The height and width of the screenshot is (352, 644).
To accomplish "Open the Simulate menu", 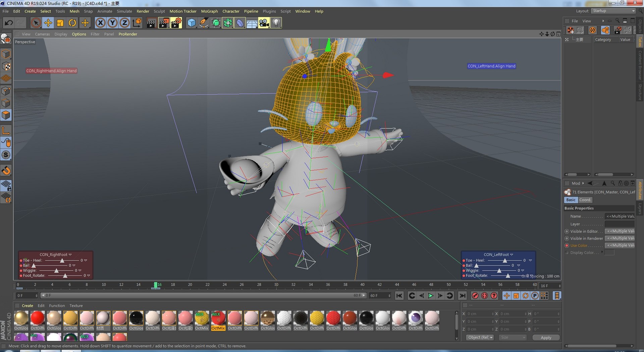I will tap(124, 11).
